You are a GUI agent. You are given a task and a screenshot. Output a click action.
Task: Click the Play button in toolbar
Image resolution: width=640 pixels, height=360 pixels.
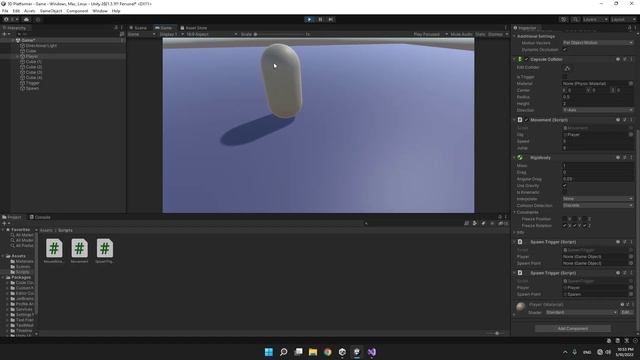click(309, 19)
